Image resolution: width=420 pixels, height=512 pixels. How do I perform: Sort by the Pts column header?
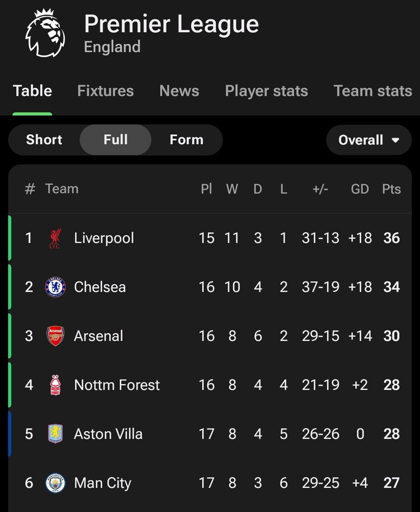pyautogui.click(x=391, y=189)
